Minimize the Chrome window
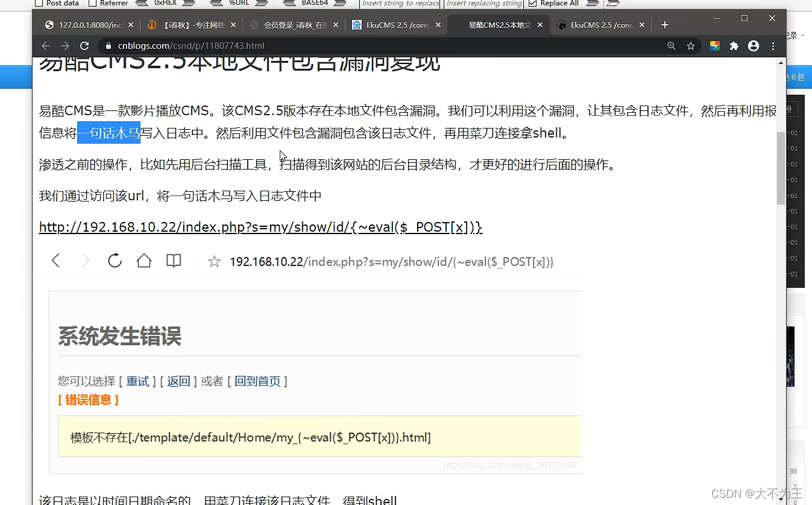Viewport: 812px width, 505px height. coord(717,18)
